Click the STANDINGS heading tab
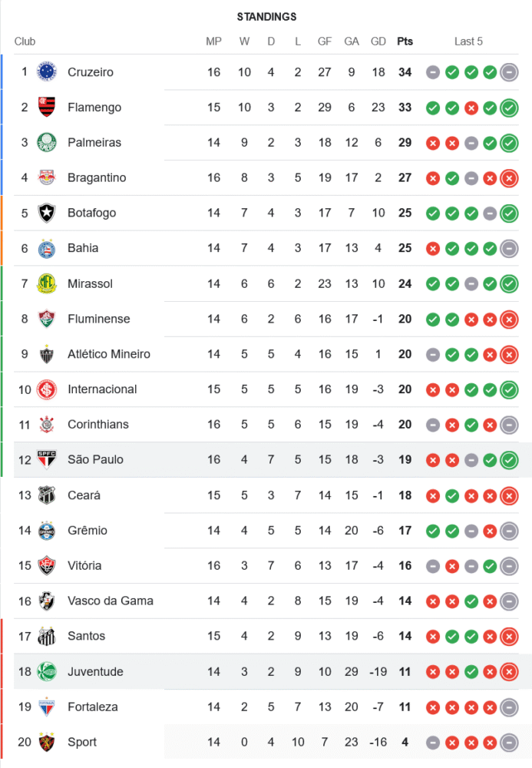The height and width of the screenshot is (768, 532). tap(266, 17)
